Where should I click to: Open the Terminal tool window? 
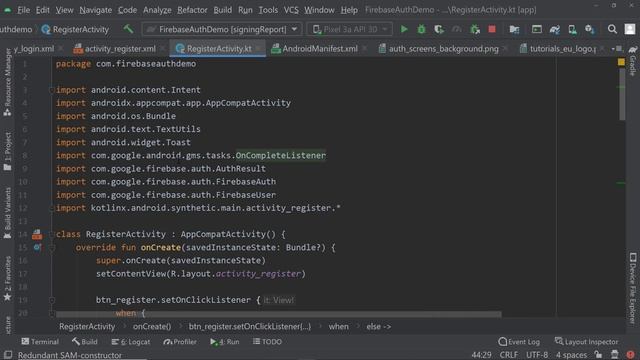(40, 342)
